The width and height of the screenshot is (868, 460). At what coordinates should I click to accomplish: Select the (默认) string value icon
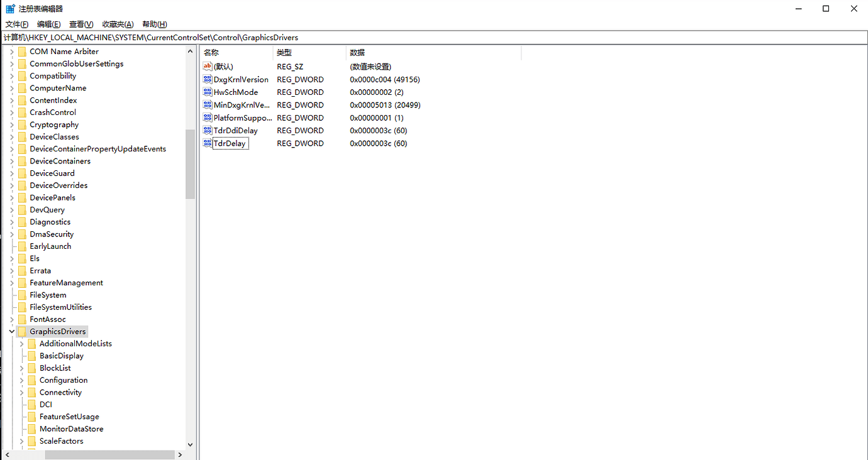click(x=208, y=67)
